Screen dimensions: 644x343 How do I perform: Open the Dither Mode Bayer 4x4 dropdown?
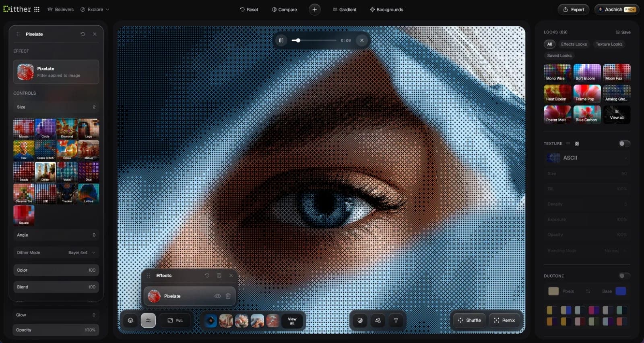pos(56,253)
